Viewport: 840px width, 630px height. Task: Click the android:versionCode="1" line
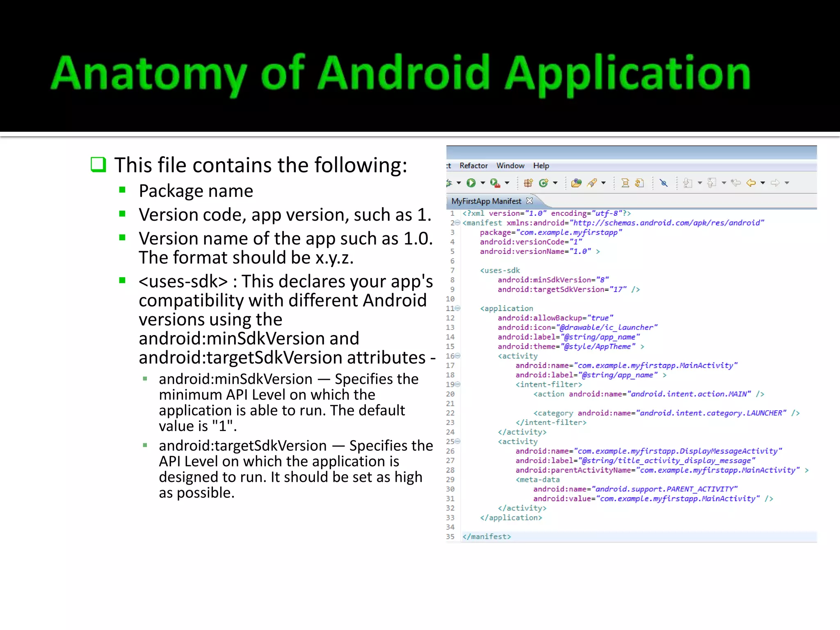(531, 242)
